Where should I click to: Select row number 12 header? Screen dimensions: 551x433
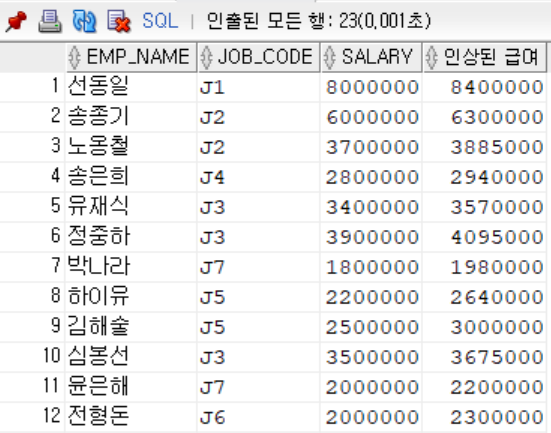coord(32,417)
